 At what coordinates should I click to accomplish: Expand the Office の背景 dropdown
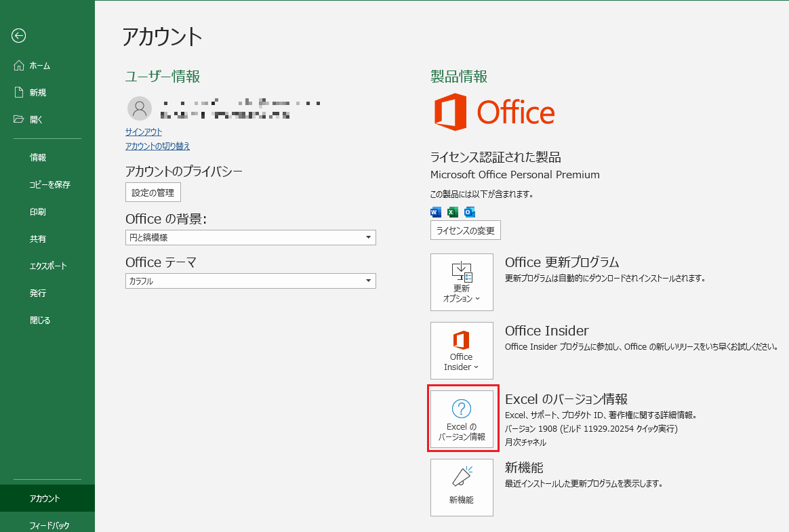pyautogui.click(x=250, y=237)
